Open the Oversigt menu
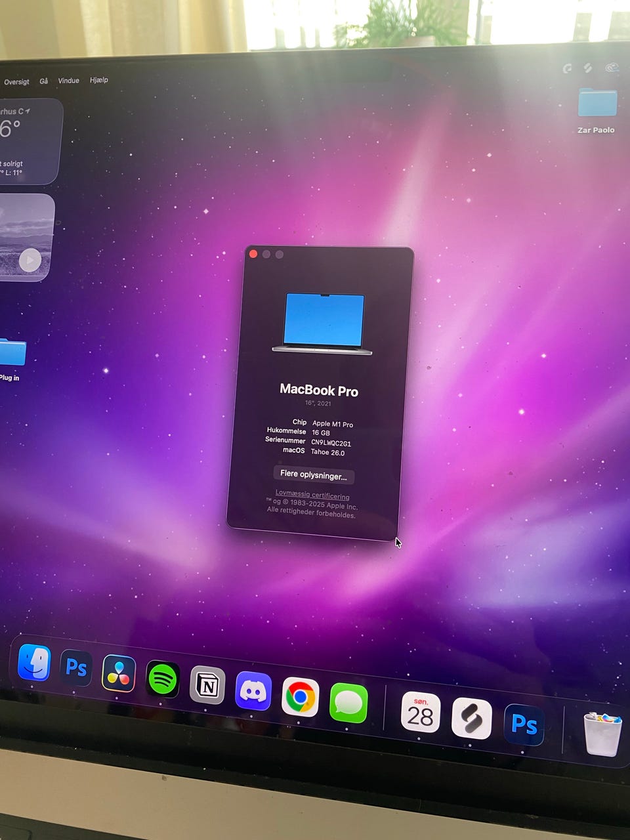The image size is (630, 840). pos(16,82)
